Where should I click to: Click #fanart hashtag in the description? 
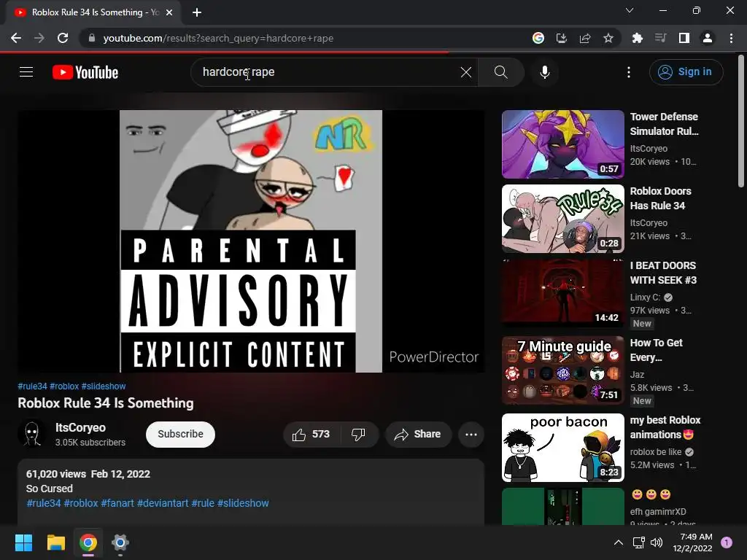pyautogui.click(x=117, y=503)
